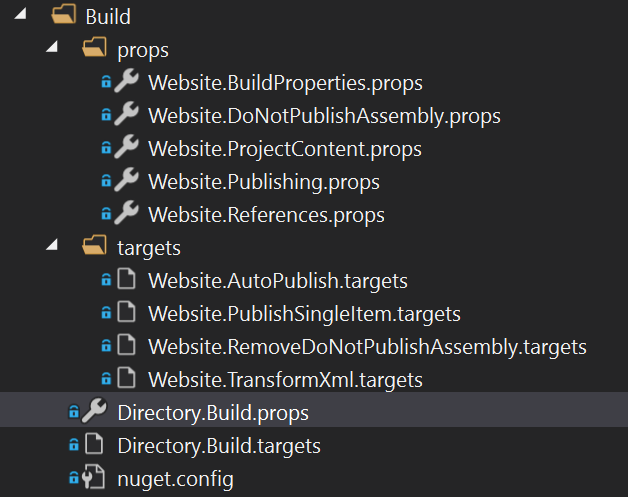Select Website.ProjectContent.props file
628x497 pixels.
pos(284,149)
